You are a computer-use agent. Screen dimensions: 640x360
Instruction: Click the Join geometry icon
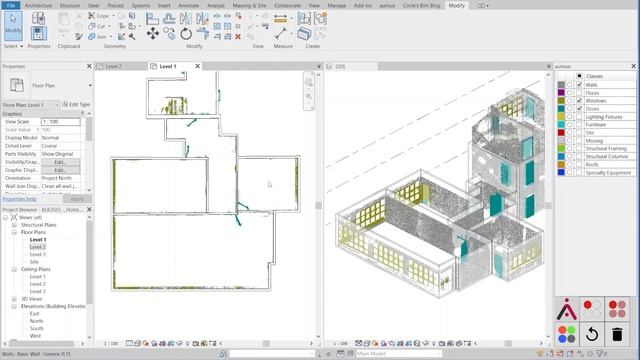coord(92,36)
